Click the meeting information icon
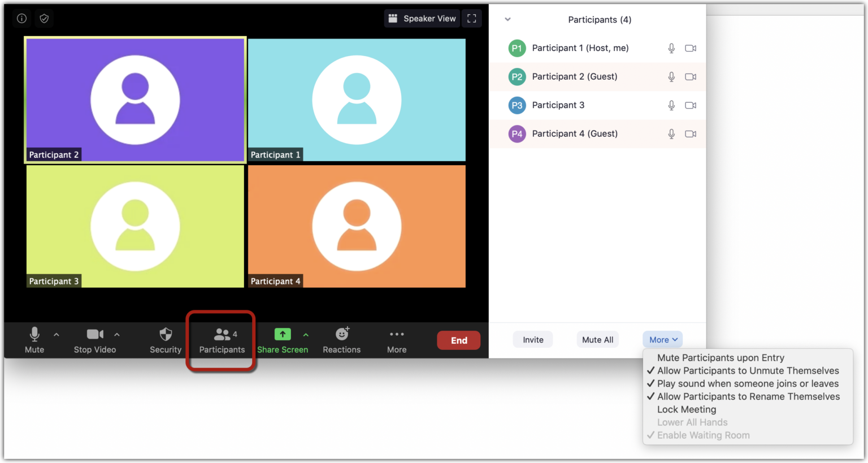Image resolution: width=868 pixels, height=463 pixels. 21,18
